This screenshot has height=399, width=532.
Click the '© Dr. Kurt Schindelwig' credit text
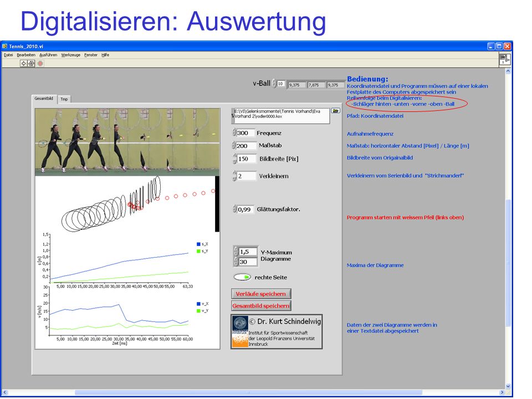click(x=285, y=321)
